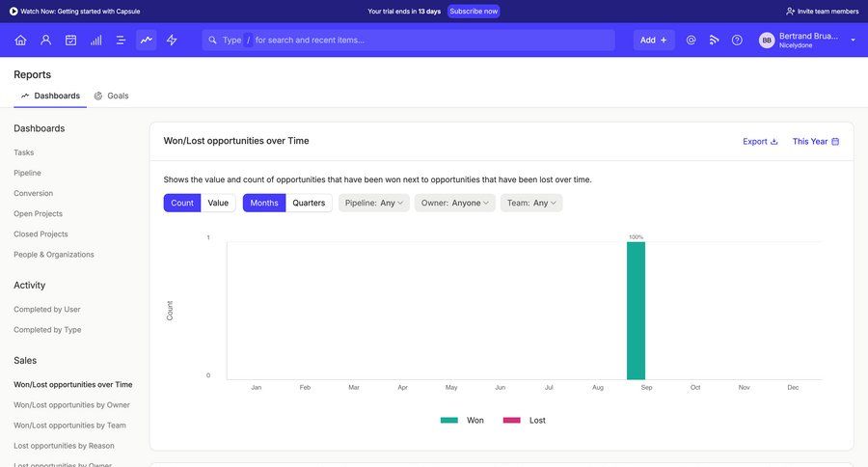Open the activity feed icon
The height and width of the screenshot is (467, 868).
click(714, 40)
